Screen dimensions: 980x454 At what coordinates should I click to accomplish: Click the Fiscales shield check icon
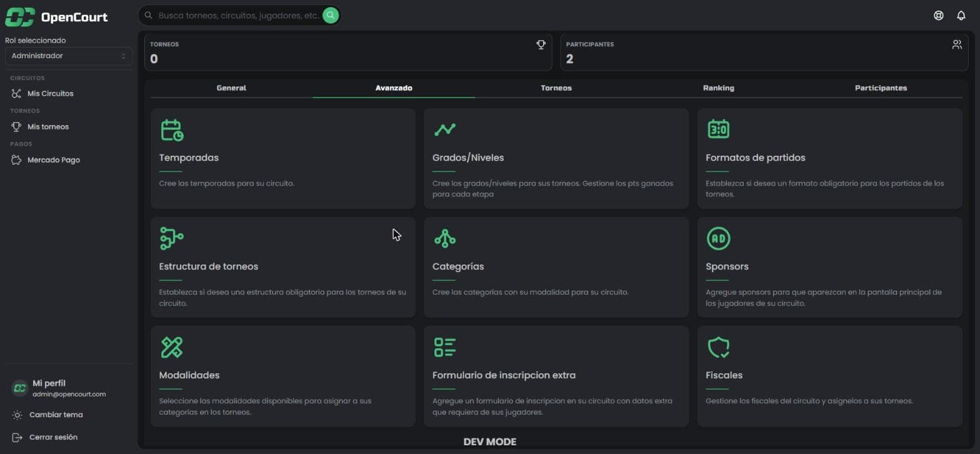pos(719,347)
